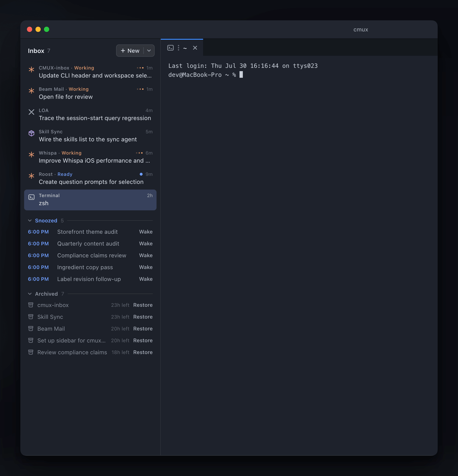This screenshot has height=476, width=458.
Task: Click the Archived section label
Action: [46, 294]
